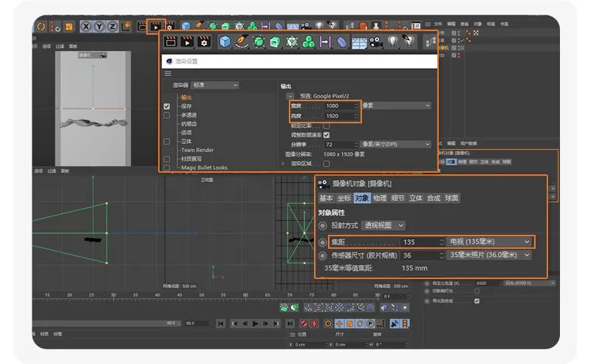The width and height of the screenshot is (591, 364).
Task: Open the 渲染器 标准 dropdown
Action: (x=215, y=85)
